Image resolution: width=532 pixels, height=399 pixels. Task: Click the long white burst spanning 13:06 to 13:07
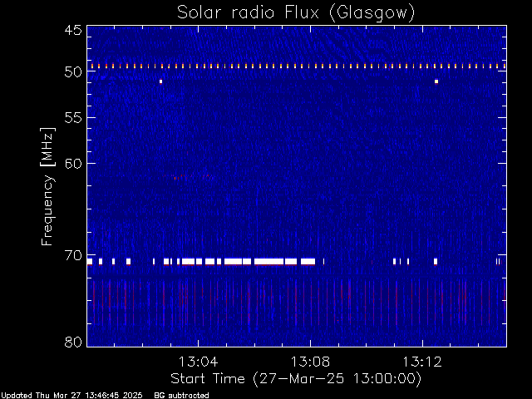[268, 261]
